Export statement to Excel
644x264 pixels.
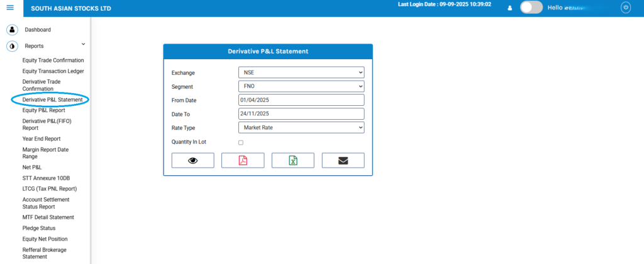coord(292,160)
